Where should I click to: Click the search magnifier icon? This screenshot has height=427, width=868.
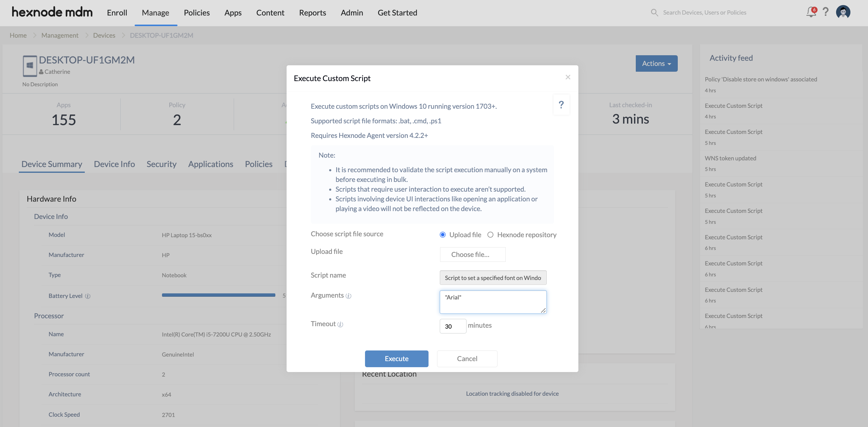pyautogui.click(x=654, y=12)
